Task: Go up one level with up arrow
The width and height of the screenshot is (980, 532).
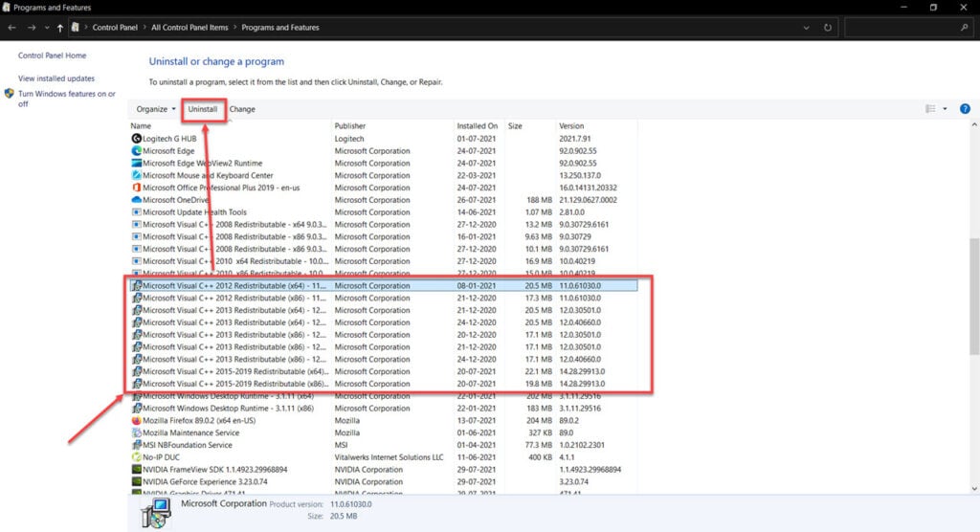Action: [x=60, y=28]
